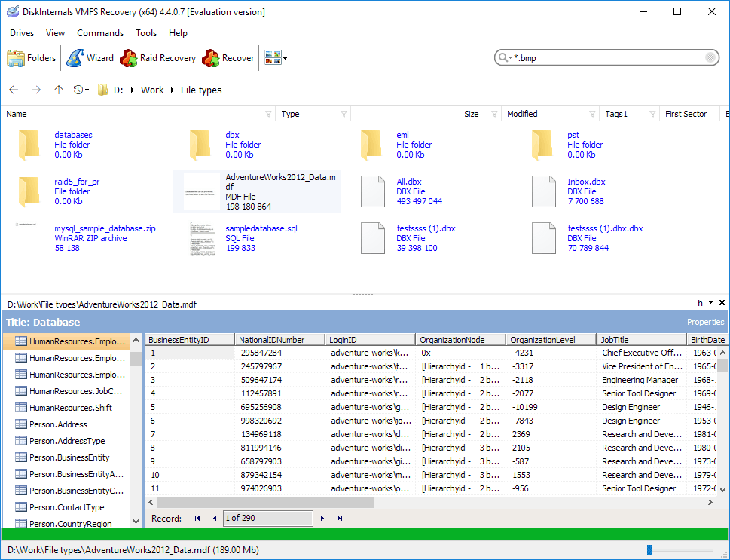The width and height of the screenshot is (730, 560).
Task: Select the dbx folder icon
Action: [200, 145]
